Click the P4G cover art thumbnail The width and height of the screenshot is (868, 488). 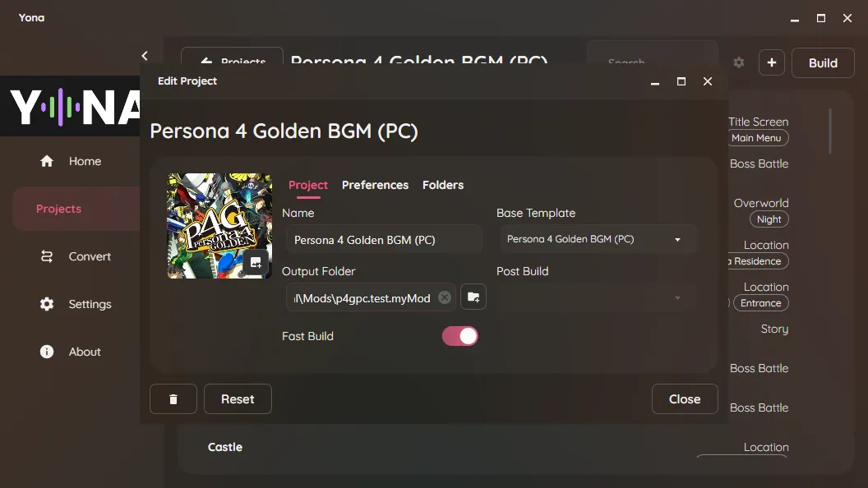219,226
